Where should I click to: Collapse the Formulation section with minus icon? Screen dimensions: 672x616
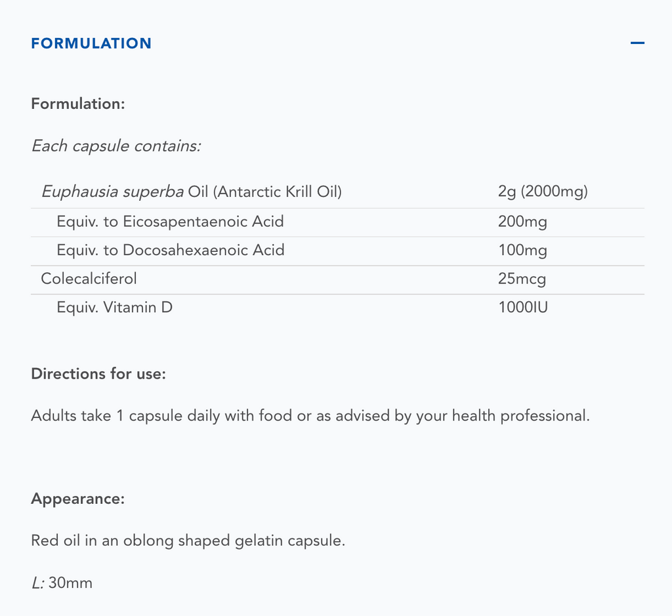(x=637, y=43)
